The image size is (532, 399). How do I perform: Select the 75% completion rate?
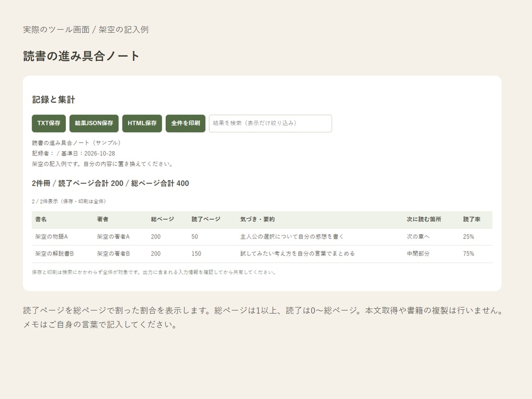click(469, 254)
